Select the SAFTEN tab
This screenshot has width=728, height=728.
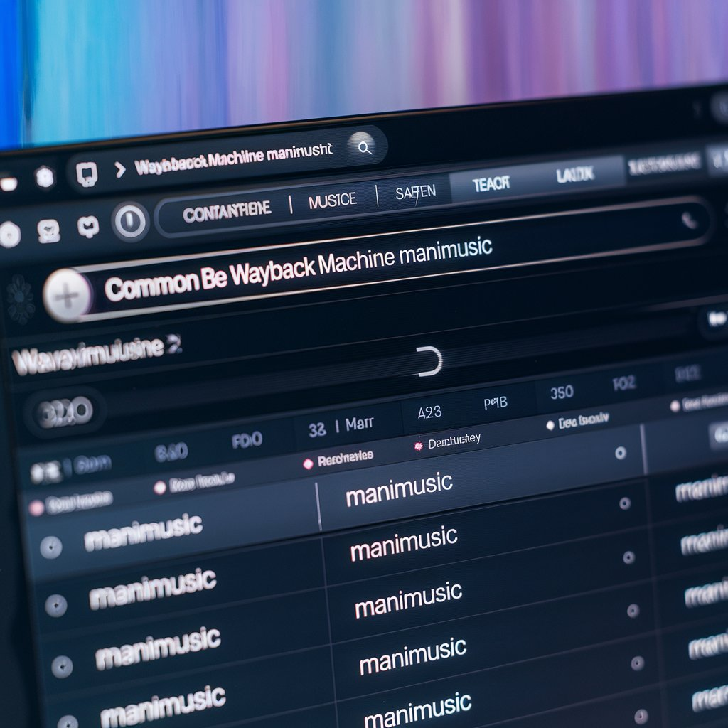click(415, 192)
